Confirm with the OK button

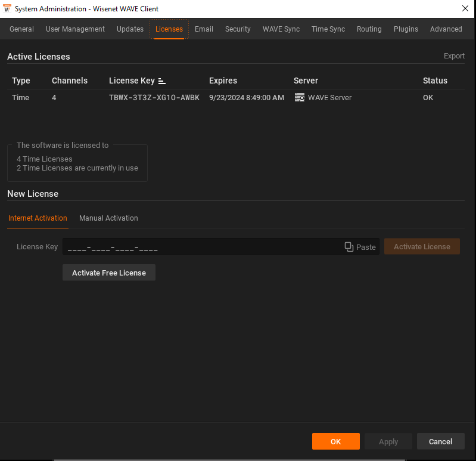click(x=336, y=441)
